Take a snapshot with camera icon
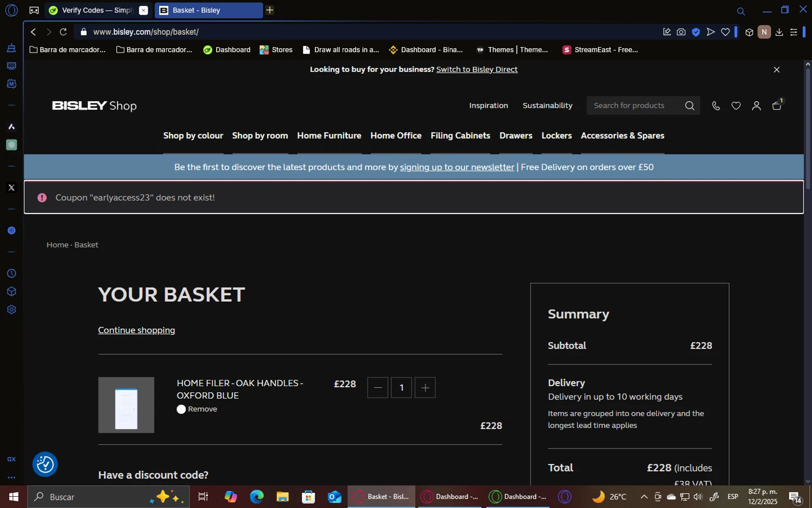 [x=681, y=32]
